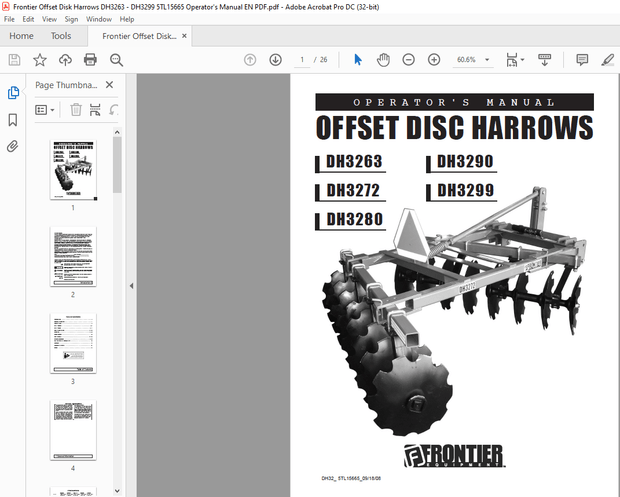Upload file to cloud icon
This screenshot has width=620, height=497.
[x=65, y=60]
